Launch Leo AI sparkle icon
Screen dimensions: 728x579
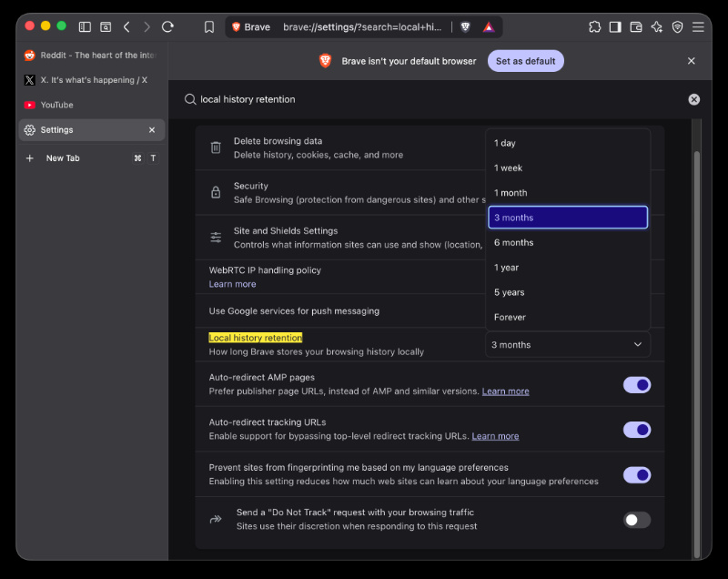(656, 27)
